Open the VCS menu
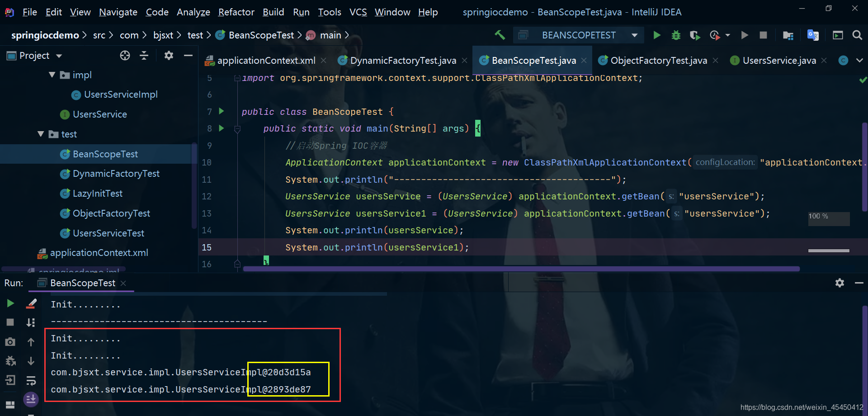This screenshot has height=416, width=868. [358, 12]
